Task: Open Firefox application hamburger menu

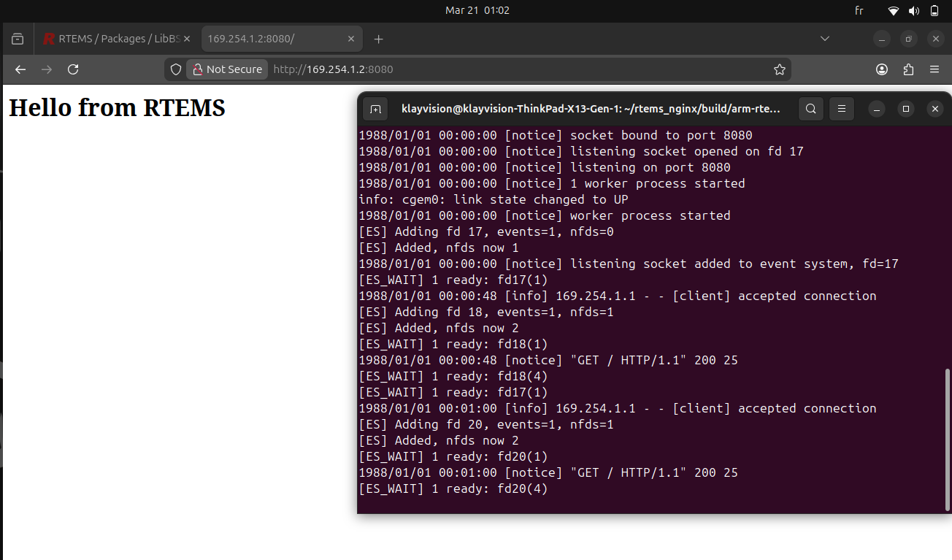Action: [x=934, y=69]
